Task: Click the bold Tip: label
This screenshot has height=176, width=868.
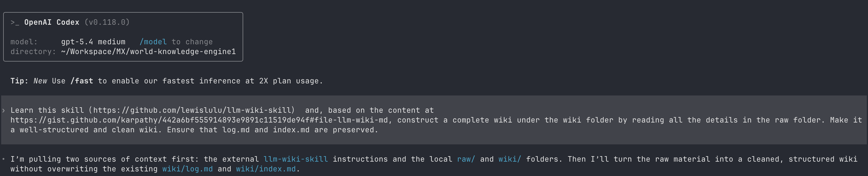Action: 19,81
